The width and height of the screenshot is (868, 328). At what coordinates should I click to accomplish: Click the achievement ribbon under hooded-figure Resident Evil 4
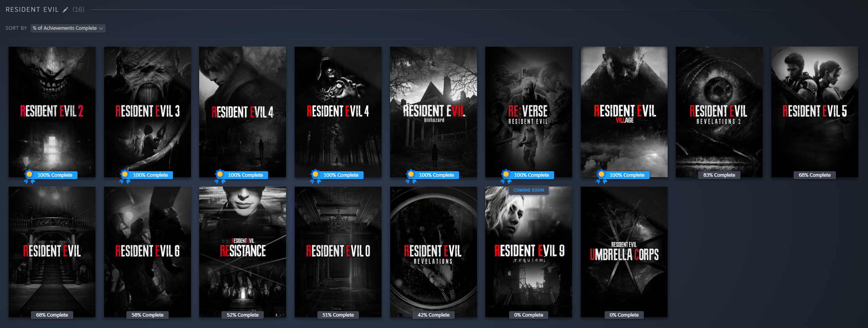315,176
